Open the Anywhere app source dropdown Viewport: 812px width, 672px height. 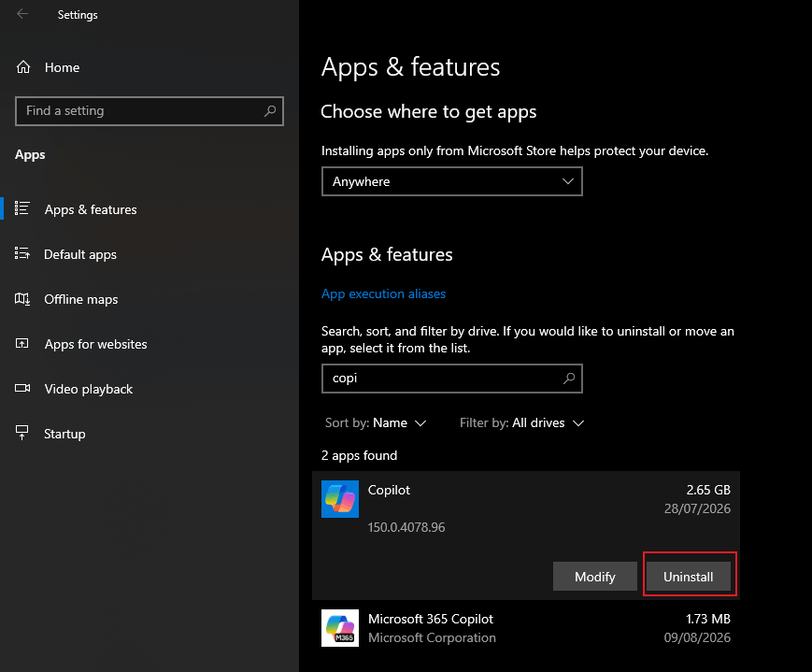tap(451, 181)
